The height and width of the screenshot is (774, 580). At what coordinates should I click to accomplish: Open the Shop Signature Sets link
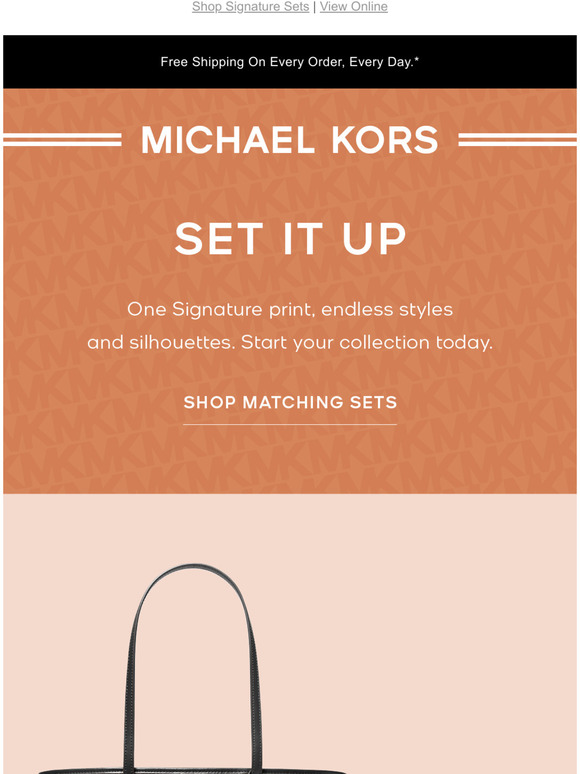pos(250,7)
